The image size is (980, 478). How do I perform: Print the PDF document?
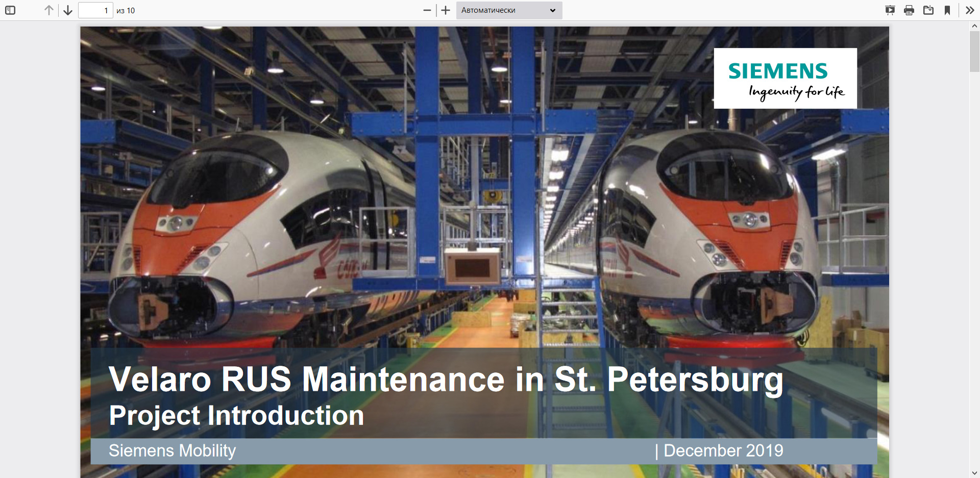[x=909, y=10]
